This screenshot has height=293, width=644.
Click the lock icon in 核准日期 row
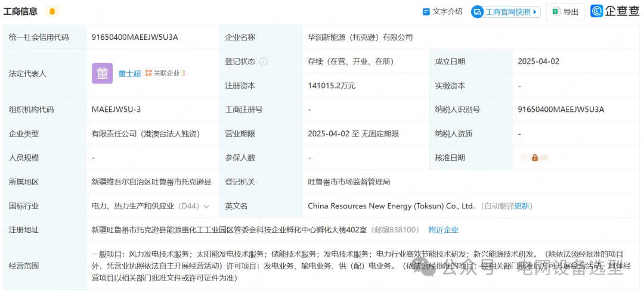click(535, 158)
